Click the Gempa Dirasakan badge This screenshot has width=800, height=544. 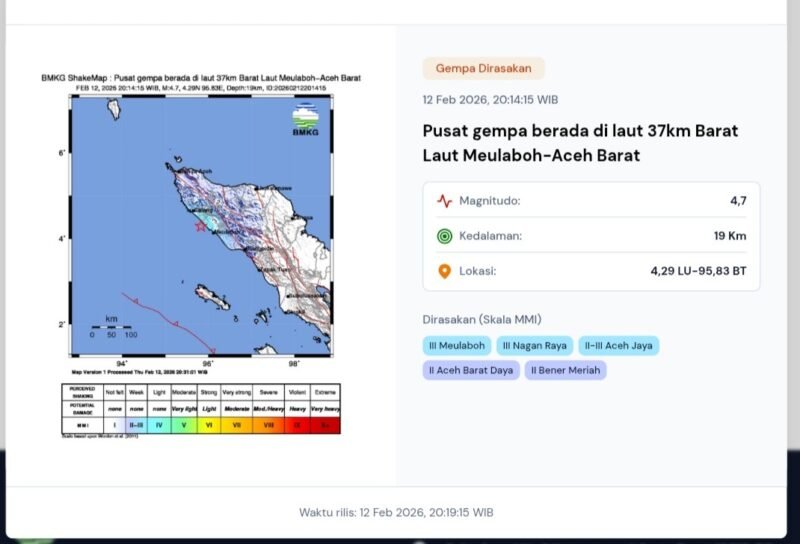483,68
